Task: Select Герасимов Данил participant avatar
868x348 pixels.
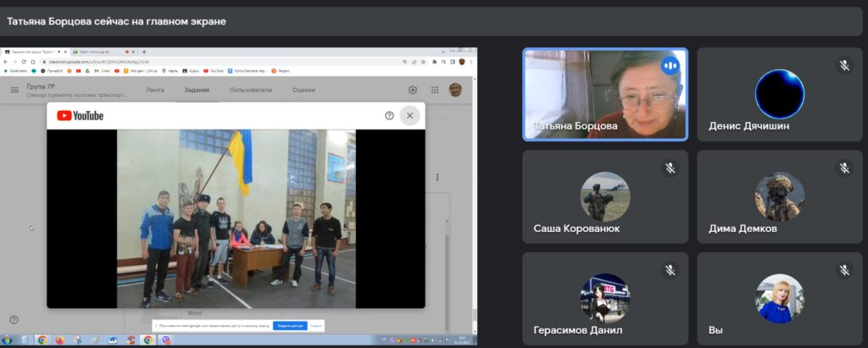Action: [605, 298]
